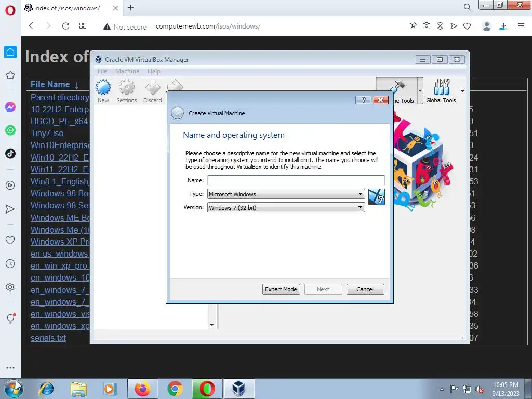Launch Internet Explorer from taskbar
This screenshot has height=399, width=532.
click(x=46, y=389)
